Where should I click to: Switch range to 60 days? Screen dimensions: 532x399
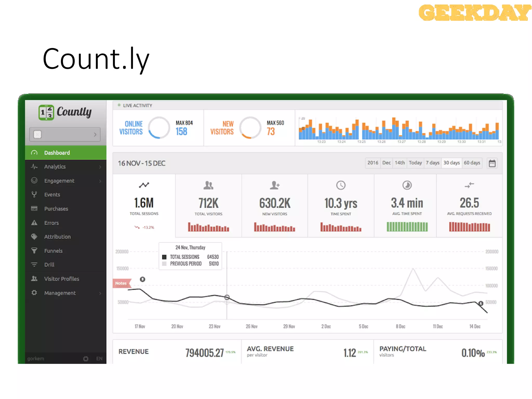[472, 163]
